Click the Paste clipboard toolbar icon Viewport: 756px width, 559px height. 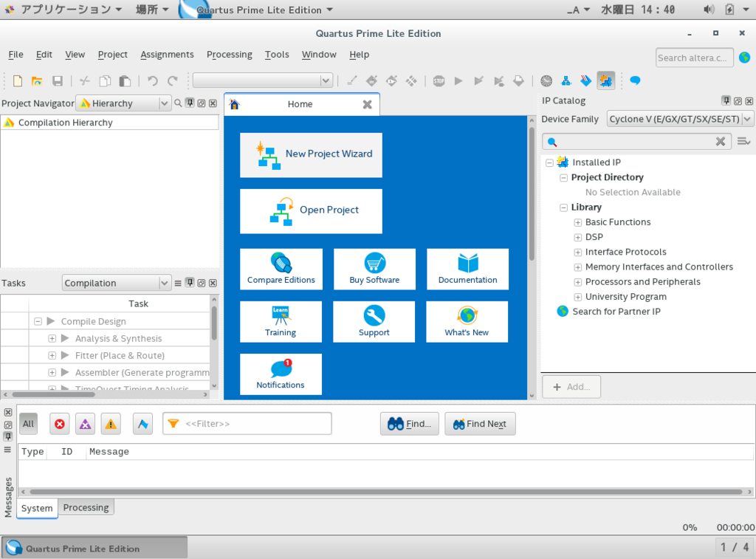pyautogui.click(x=125, y=80)
